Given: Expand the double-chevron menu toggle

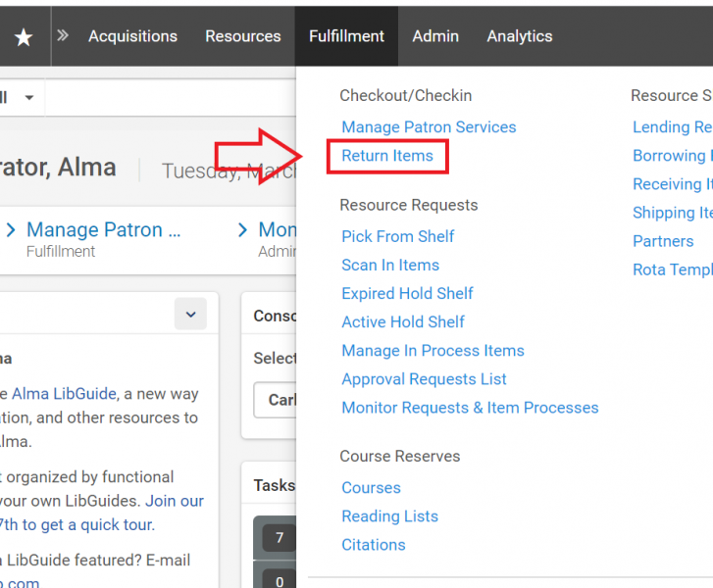Looking at the screenshot, I should point(63,36).
